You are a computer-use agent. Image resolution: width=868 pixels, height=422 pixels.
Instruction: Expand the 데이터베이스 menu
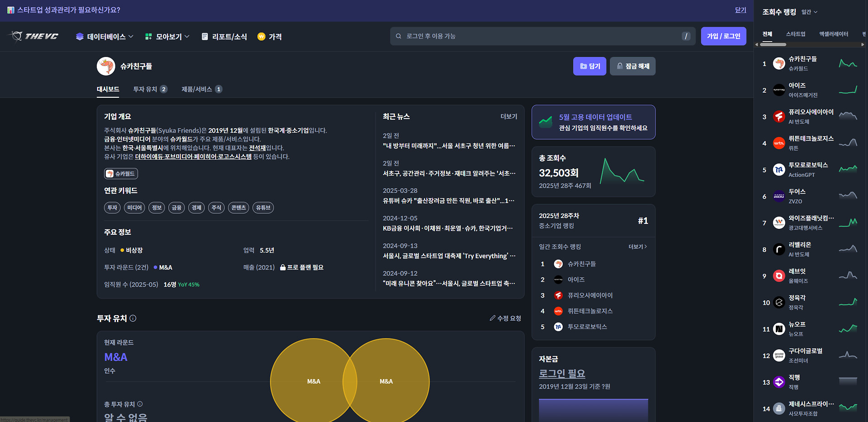(x=104, y=37)
